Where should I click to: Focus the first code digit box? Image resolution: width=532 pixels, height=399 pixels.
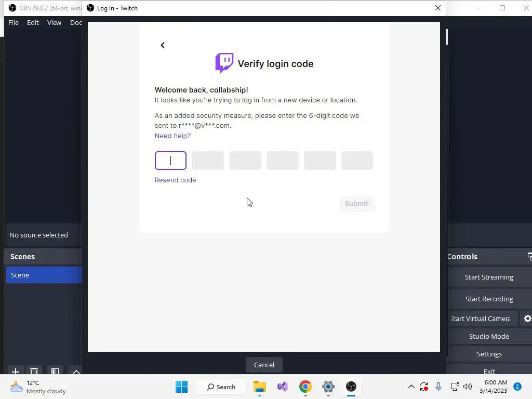click(170, 161)
